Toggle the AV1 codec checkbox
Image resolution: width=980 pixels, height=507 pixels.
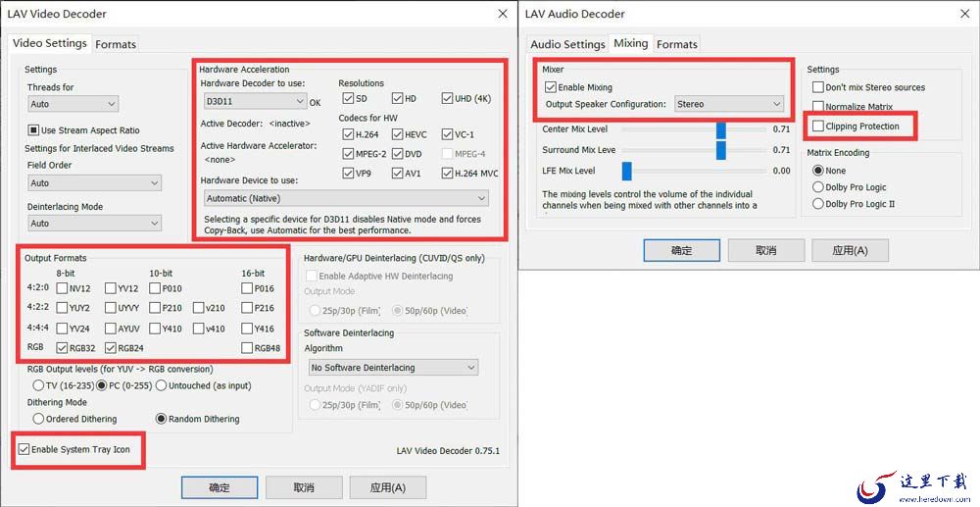398,174
